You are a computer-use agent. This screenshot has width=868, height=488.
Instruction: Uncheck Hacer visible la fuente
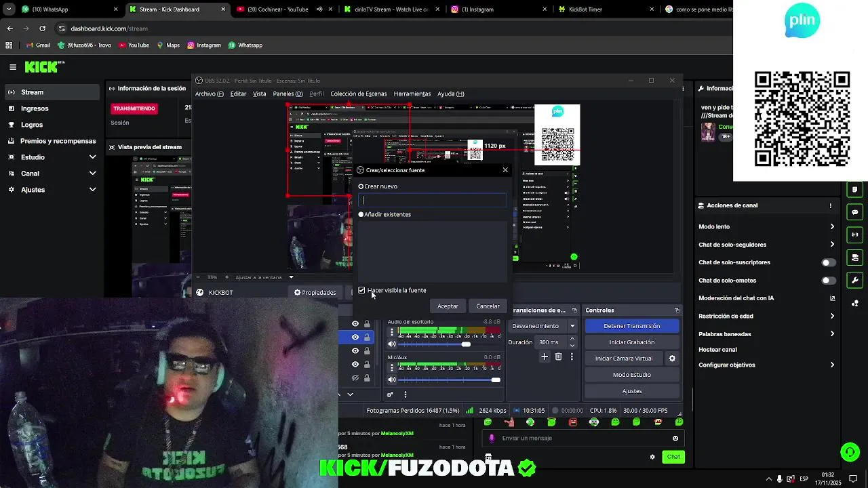pyautogui.click(x=361, y=290)
